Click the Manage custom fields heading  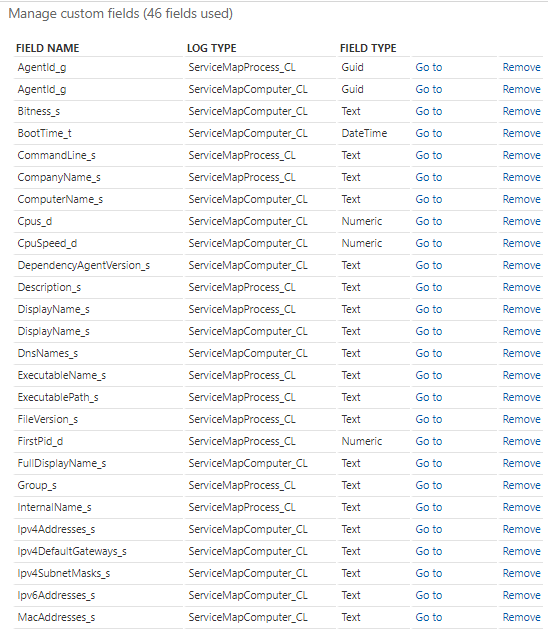tap(120, 14)
